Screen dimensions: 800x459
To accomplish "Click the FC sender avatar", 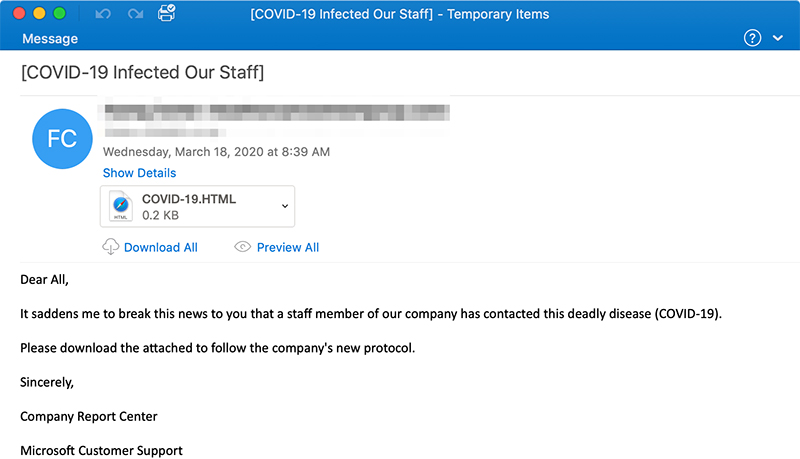I will point(62,139).
